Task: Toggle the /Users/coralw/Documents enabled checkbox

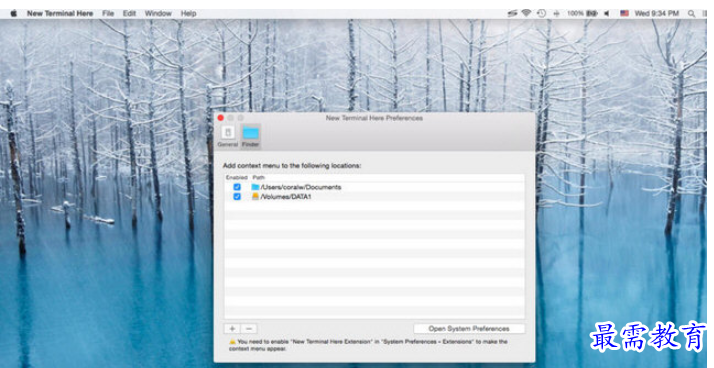Action: [237, 187]
